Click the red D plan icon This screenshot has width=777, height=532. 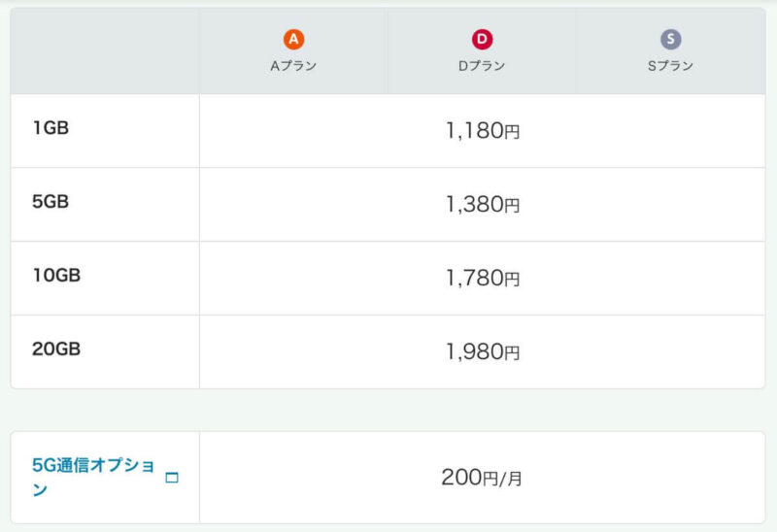point(482,39)
